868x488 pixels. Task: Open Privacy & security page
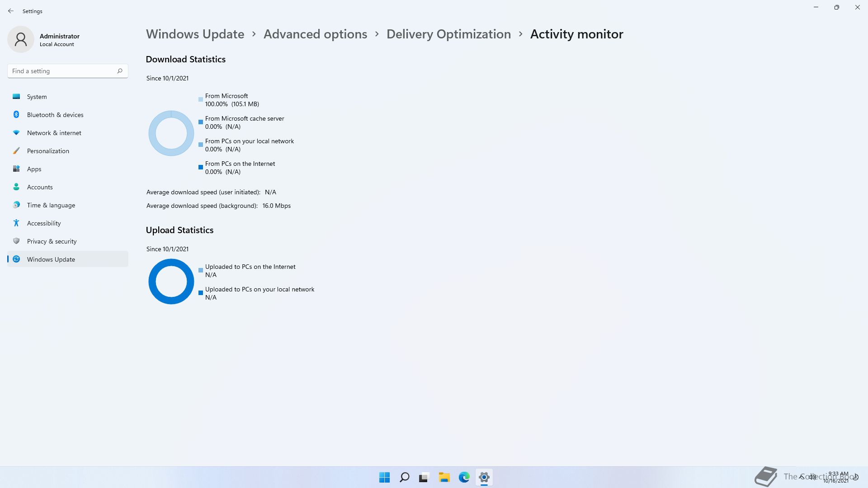pyautogui.click(x=68, y=241)
